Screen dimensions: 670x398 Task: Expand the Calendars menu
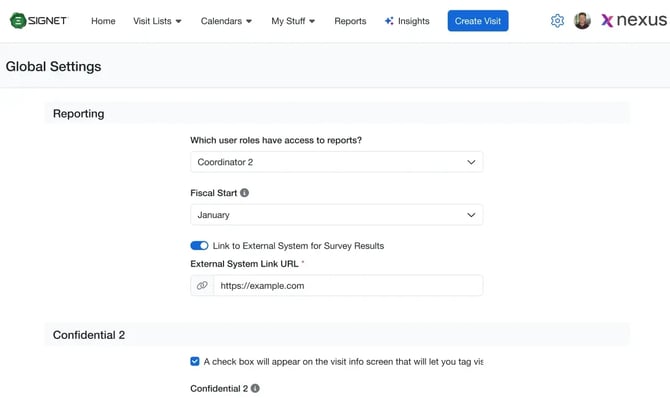coord(226,21)
